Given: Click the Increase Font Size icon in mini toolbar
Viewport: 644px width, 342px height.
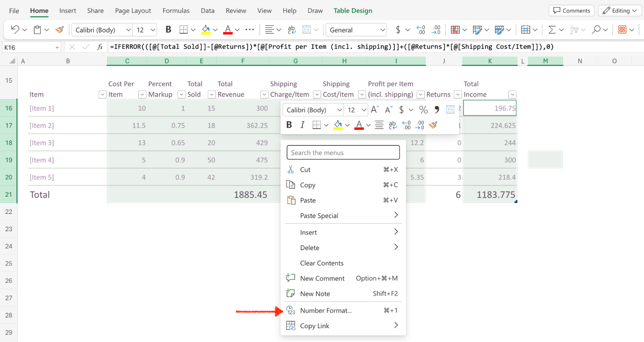Looking at the screenshot, I should pos(375,110).
